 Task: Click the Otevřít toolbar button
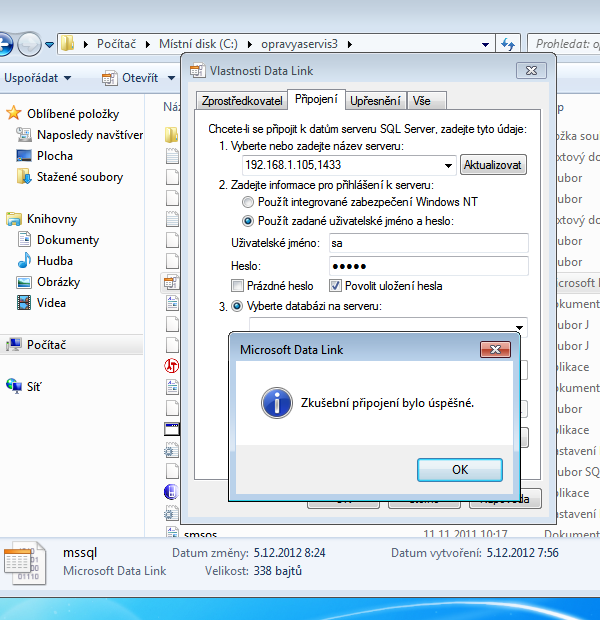pyautogui.click(x=130, y=78)
